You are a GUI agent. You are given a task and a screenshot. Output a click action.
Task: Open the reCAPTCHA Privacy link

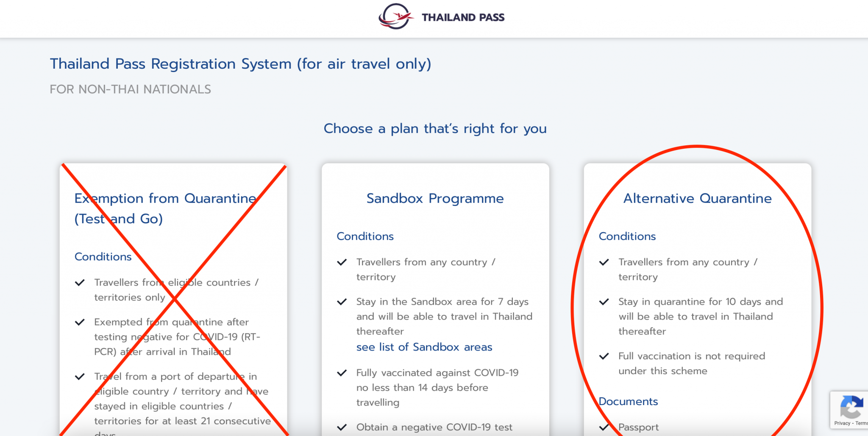point(842,423)
